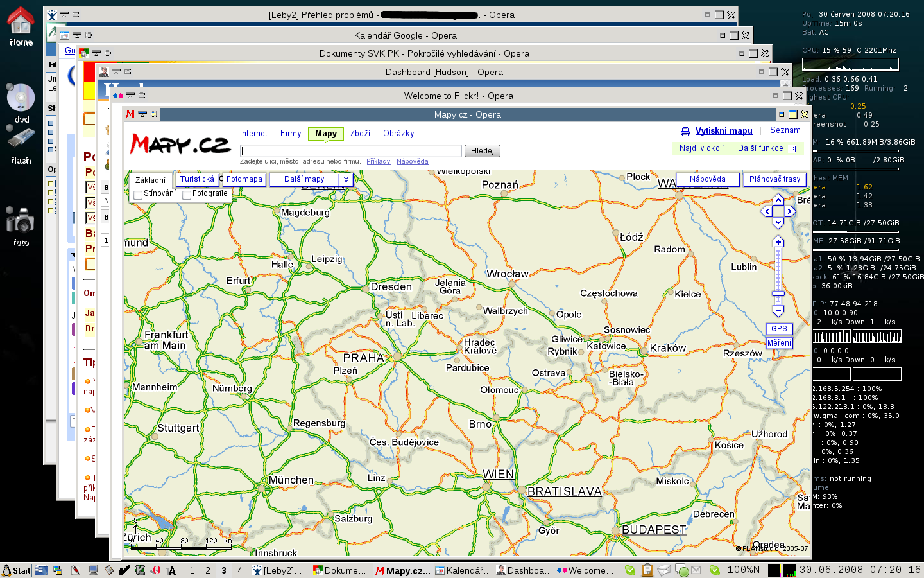Click the Najdi v okolí link
Viewport: 924px width, 578px height.
pos(701,148)
